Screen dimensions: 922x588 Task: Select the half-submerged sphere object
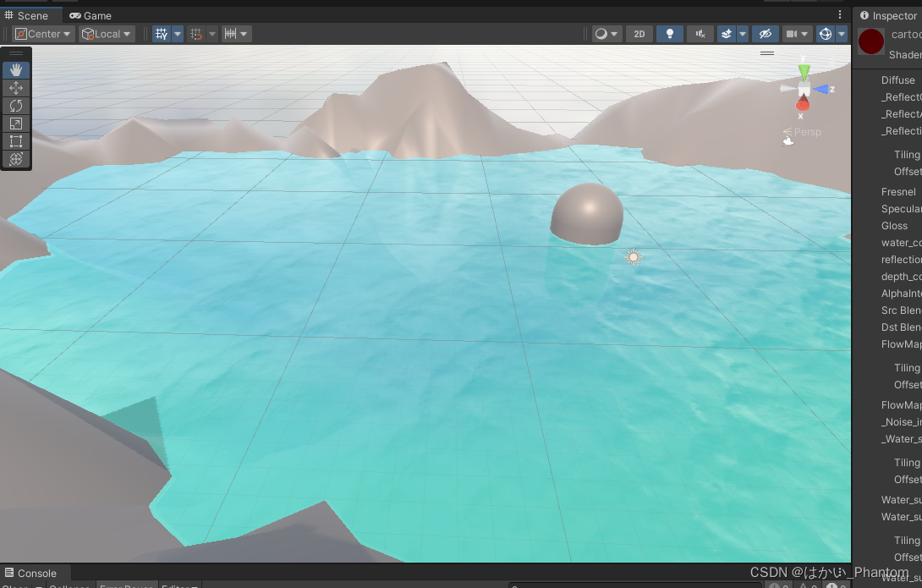click(x=587, y=213)
